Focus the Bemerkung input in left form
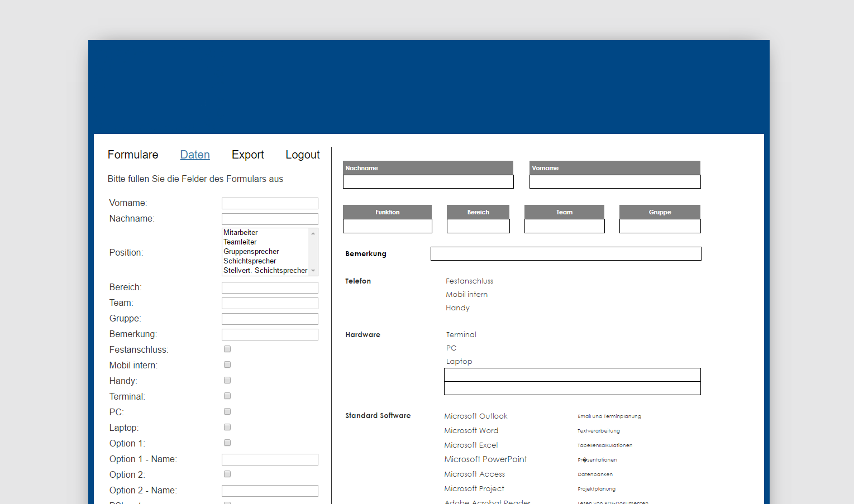Image resolution: width=854 pixels, height=504 pixels. [x=270, y=334]
